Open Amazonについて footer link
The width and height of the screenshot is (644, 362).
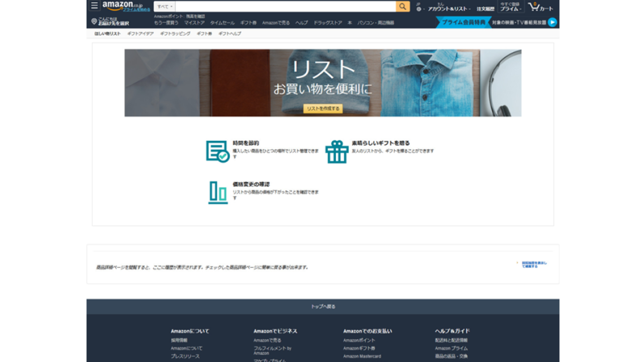point(186,348)
